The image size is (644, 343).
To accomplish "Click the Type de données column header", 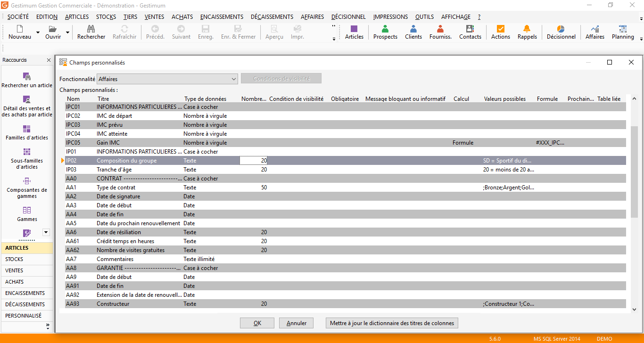I will pos(205,99).
